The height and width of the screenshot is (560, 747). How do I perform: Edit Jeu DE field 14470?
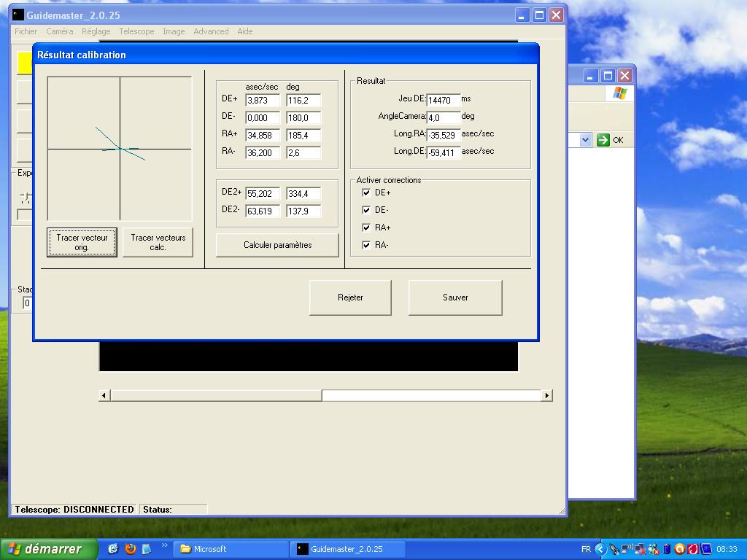(444, 100)
